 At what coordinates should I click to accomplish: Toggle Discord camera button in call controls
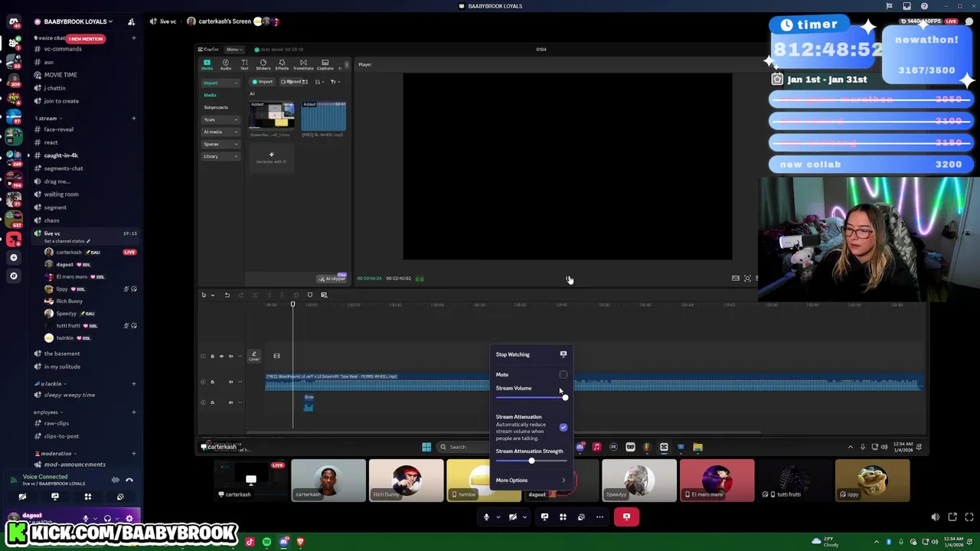point(513,517)
